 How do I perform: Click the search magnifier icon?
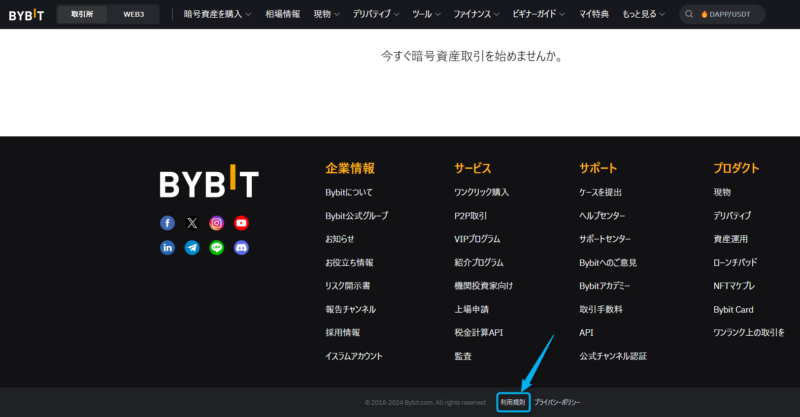(x=689, y=14)
